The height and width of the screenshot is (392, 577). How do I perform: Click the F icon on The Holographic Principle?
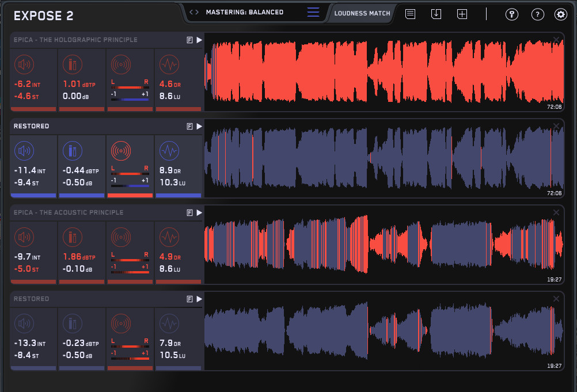click(189, 40)
